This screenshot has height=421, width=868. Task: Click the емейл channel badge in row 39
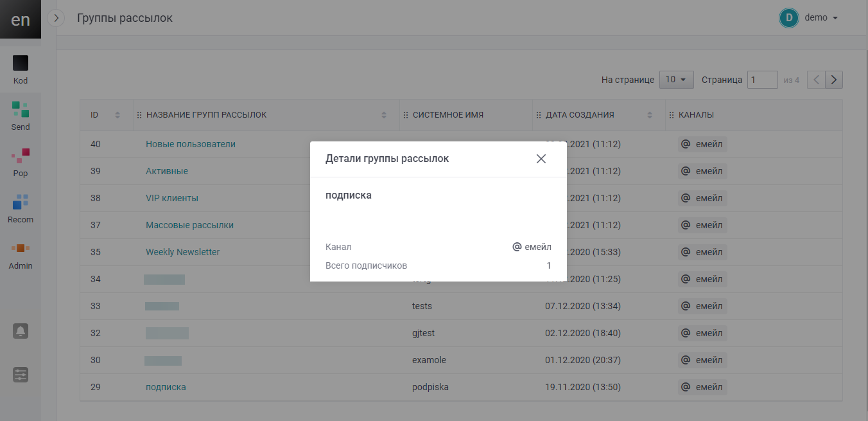point(702,171)
